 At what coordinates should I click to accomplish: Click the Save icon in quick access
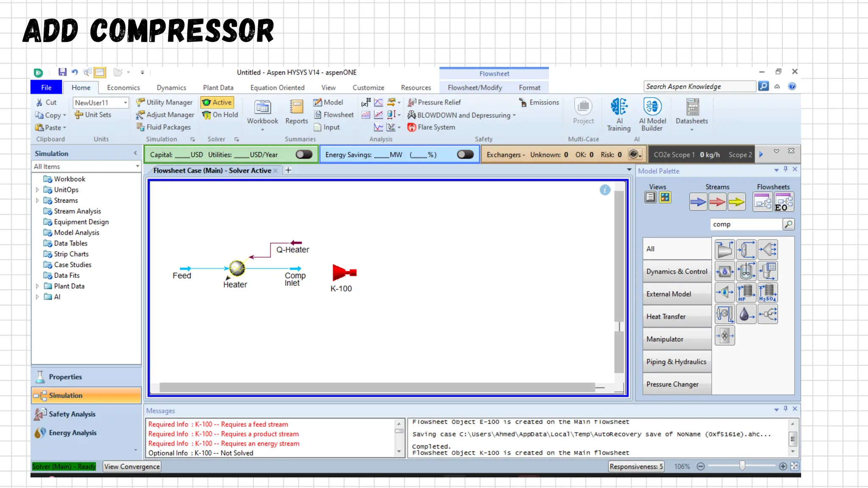coord(62,72)
